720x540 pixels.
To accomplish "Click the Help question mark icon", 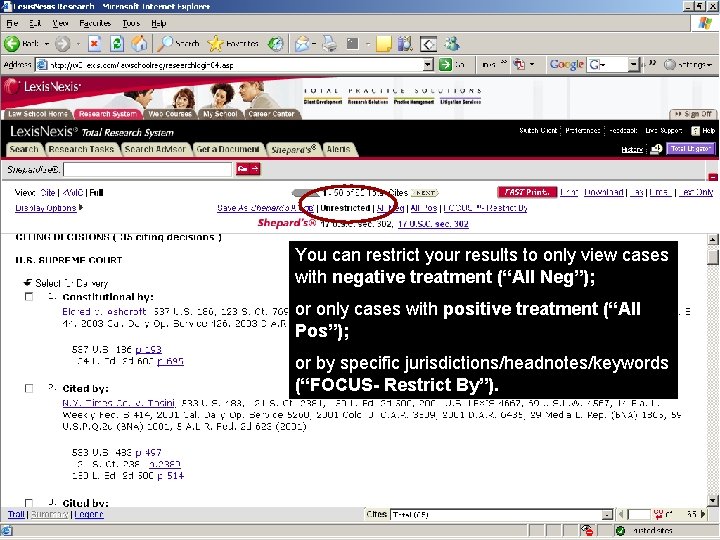I will pos(696,131).
